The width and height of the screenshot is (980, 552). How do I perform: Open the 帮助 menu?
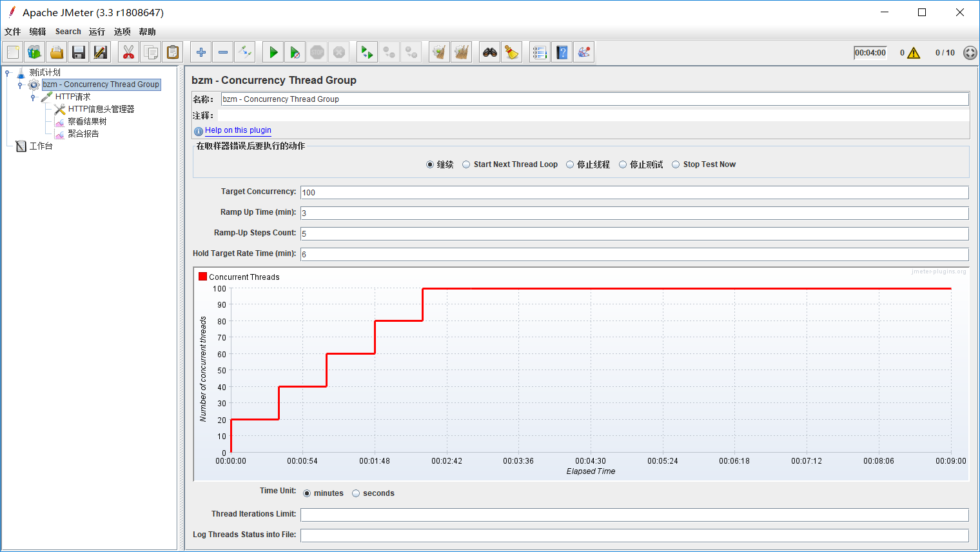pyautogui.click(x=147, y=32)
